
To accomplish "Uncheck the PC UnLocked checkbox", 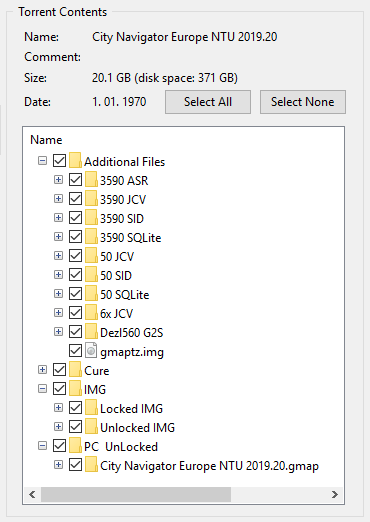I will [60, 446].
